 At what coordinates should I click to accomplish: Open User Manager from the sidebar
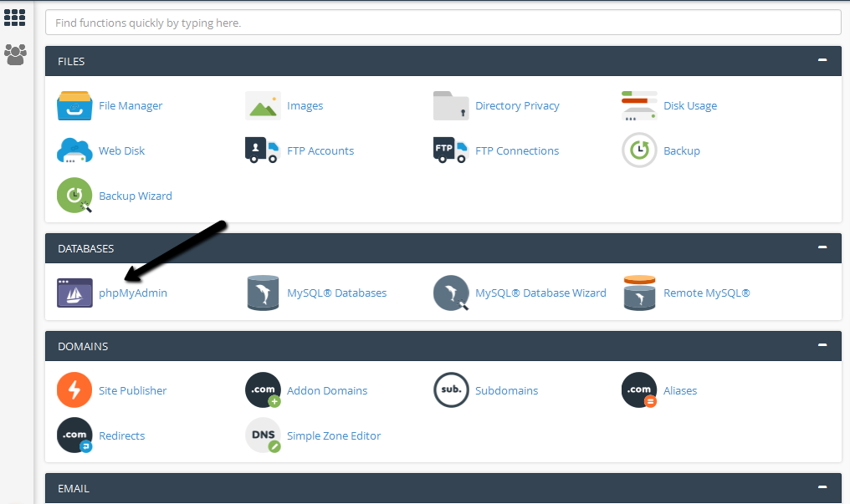point(15,55)
